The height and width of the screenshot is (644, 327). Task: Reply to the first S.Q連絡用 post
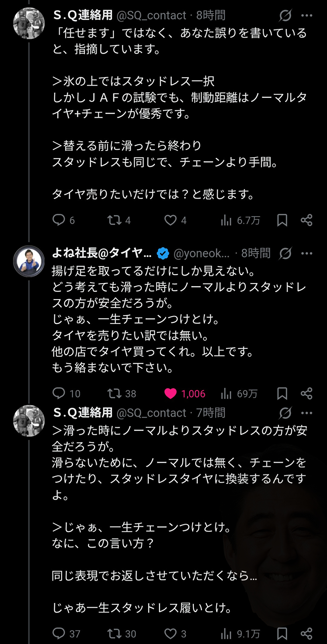coord(59,220)
